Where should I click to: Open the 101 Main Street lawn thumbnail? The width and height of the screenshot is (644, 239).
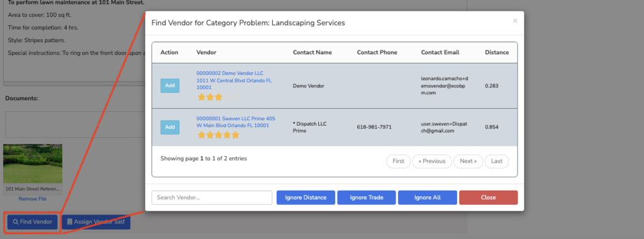33,164
